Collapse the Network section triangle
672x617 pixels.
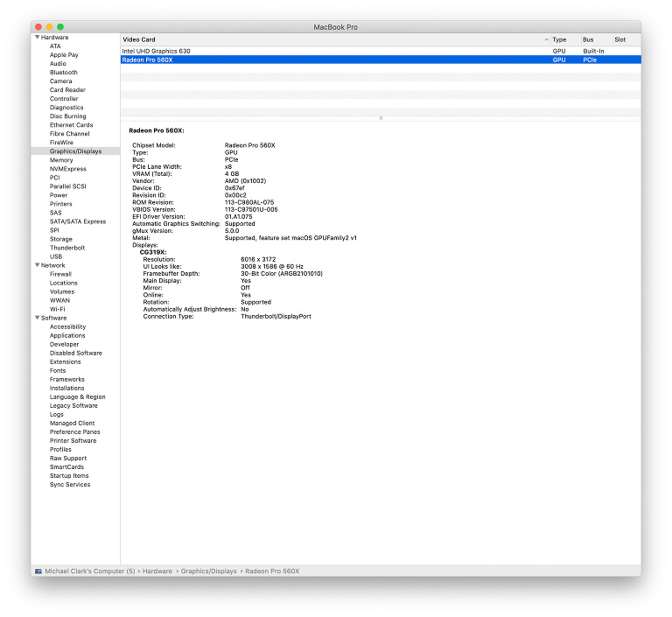coord(38,265)
